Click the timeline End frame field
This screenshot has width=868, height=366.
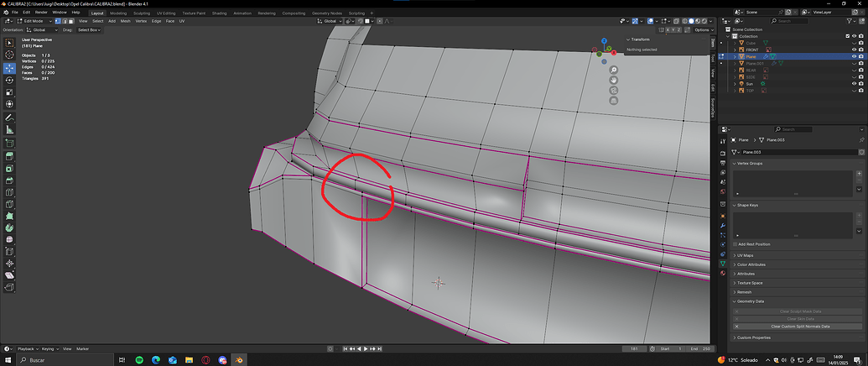coord(701,349)
